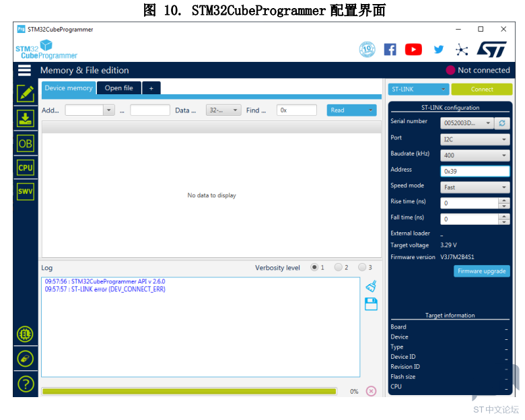
Task: Clear the log with broom icon
Action: 371,286
